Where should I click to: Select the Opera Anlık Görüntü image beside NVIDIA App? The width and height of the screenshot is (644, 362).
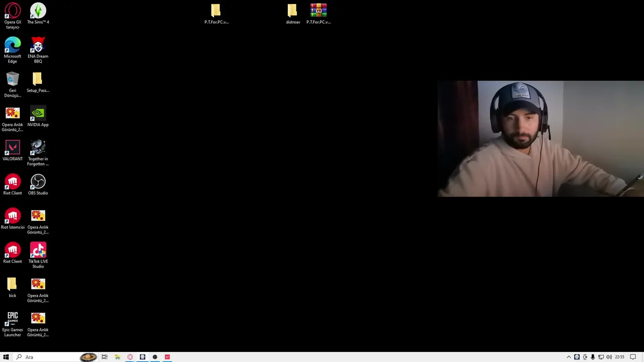[13, 119]
